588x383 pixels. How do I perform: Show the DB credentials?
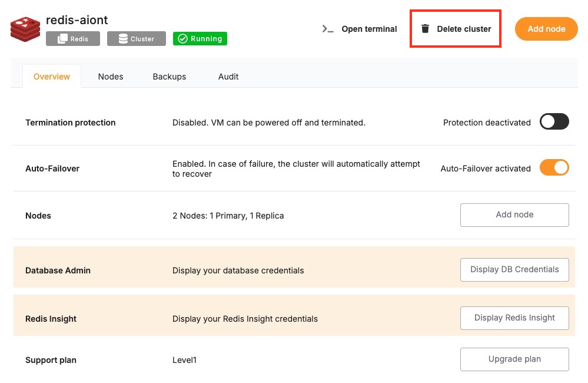[x=514, y=270]
